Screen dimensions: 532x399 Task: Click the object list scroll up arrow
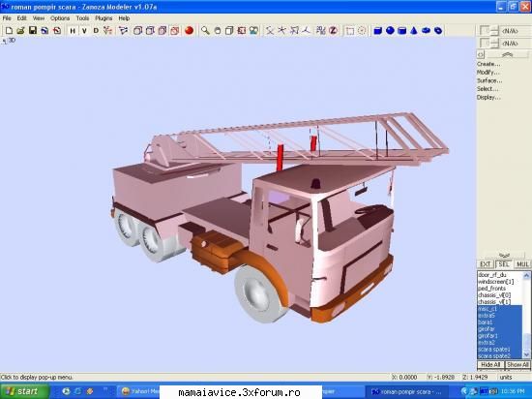pos(526,275)
